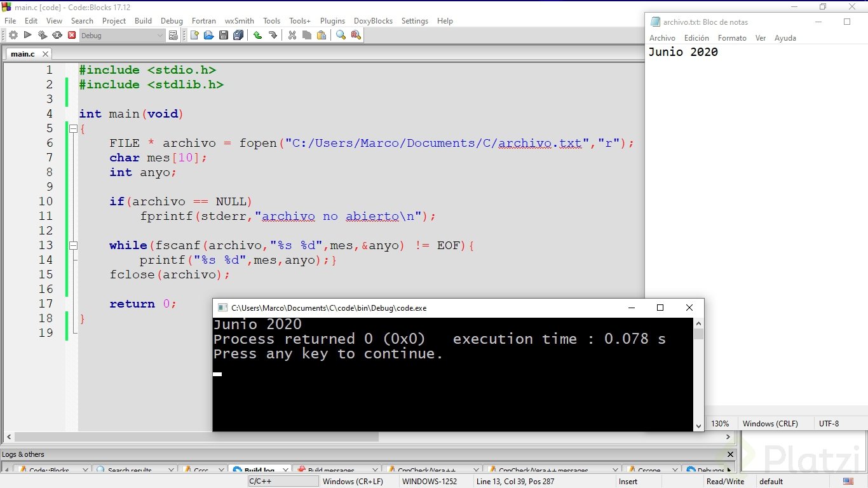The width and height of the screenshot is (868, 488).
Task: Click the Rebuild toolbar icon
Action: [57, 36]
